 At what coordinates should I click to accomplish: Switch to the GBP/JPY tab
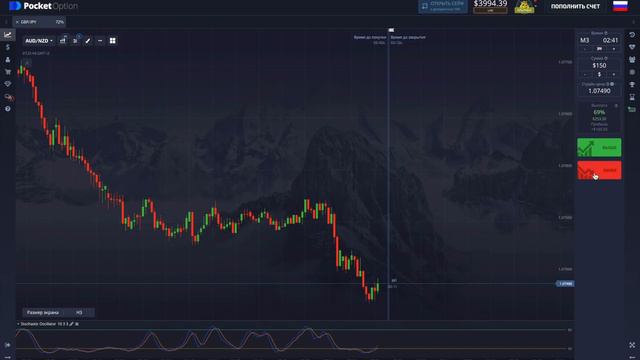point(40,22)
